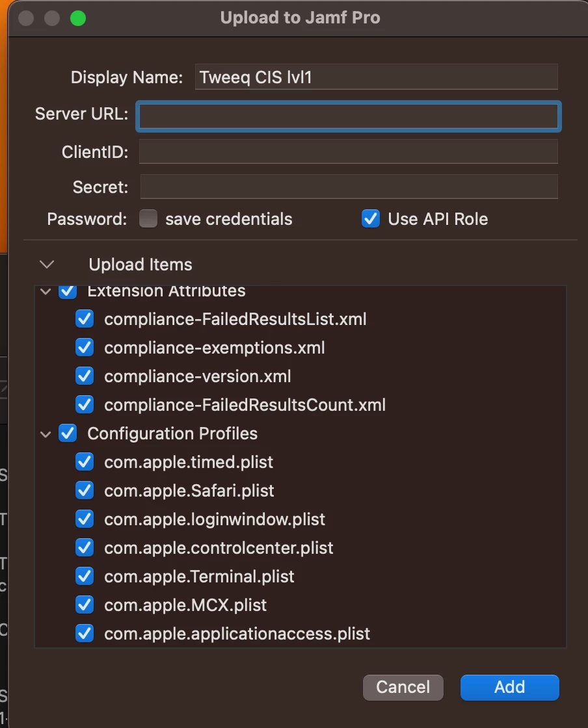Enable the save credentials checkbox
Screen dimensions: 588x728
click(x=148, y=218)
